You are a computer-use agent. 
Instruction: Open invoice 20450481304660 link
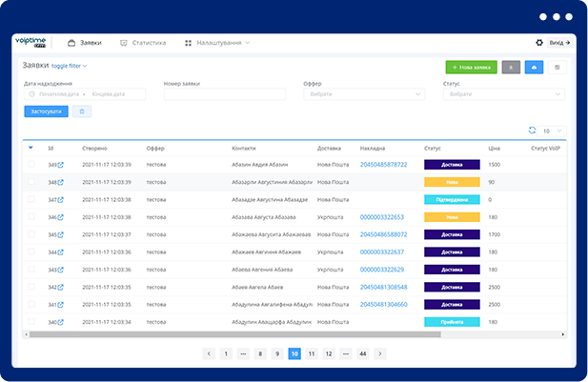[x=383, y=305]
